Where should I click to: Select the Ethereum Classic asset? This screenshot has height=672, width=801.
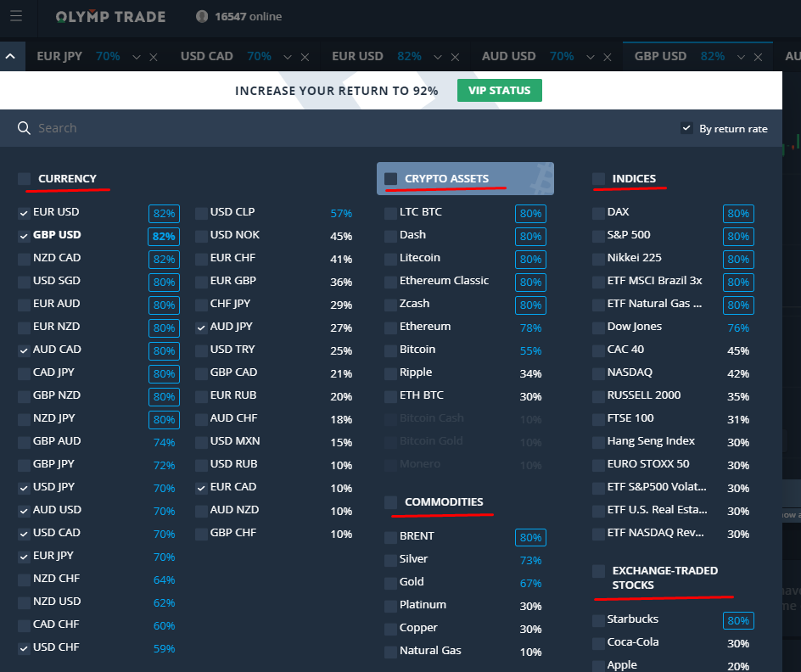(444, 281)
